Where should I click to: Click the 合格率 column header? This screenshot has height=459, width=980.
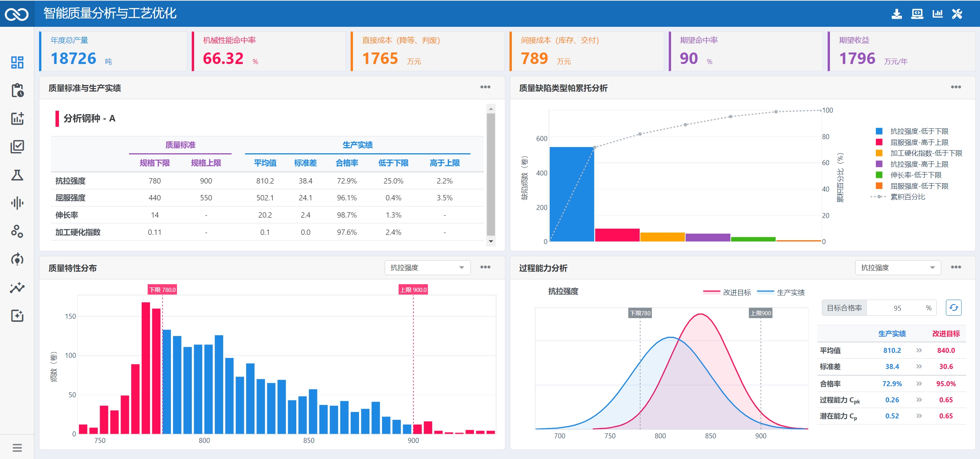(x=346, y=163)
